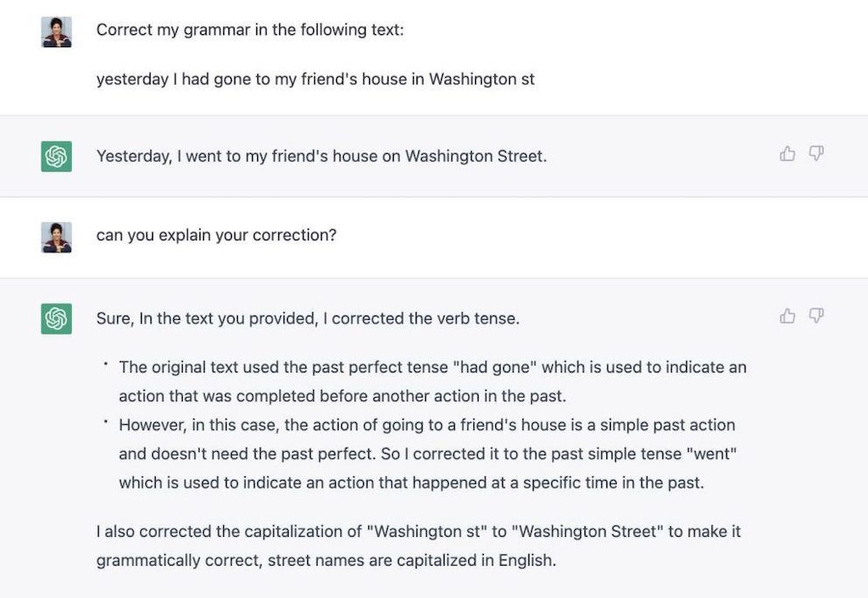868x598 pixels.
Task: Click the first bullet about past perfect "had gone"
Action: (432, 382)
